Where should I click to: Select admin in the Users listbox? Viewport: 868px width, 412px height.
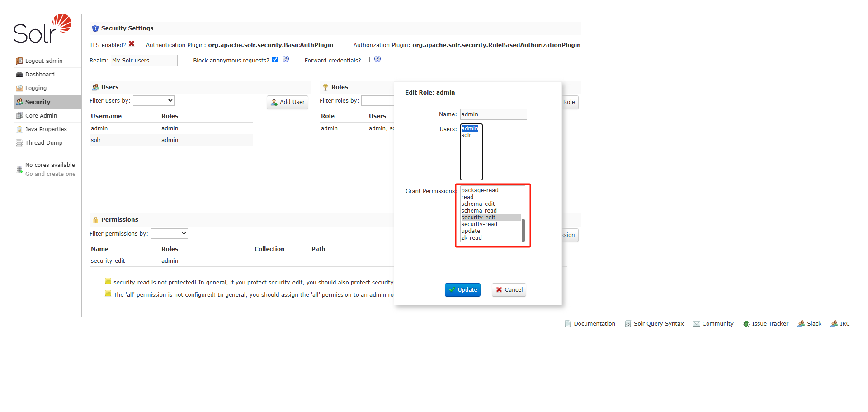point(470,128)
